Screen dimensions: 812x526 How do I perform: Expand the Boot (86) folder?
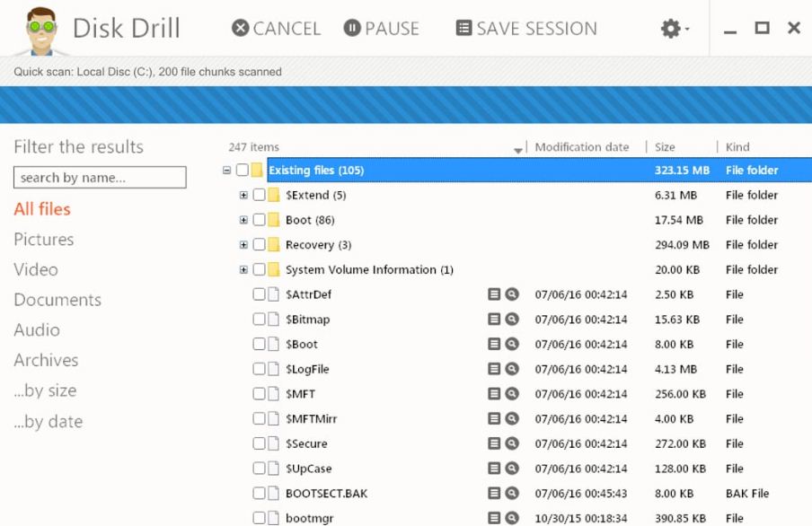click(243, 220)
